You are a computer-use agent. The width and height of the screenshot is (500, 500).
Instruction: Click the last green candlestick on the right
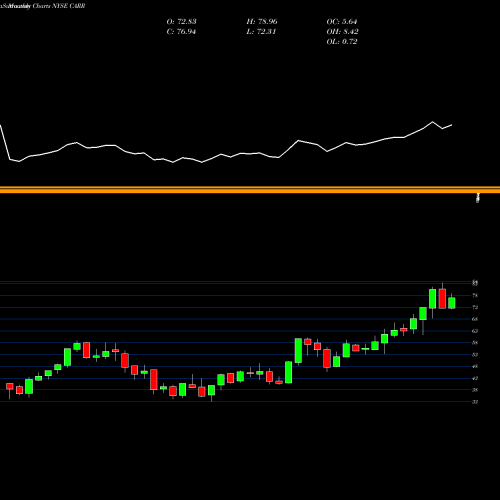(452, 303)
